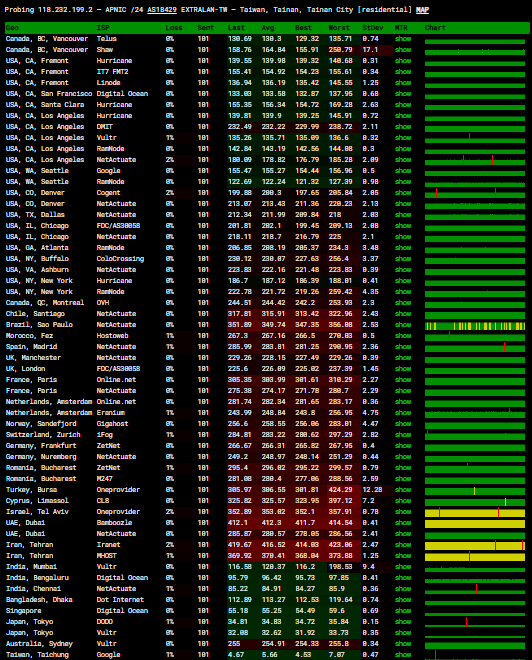The image size is (532, 660).
Task: Click the Brazil Sao Paulo yellow chart
Action: [475, 326]
